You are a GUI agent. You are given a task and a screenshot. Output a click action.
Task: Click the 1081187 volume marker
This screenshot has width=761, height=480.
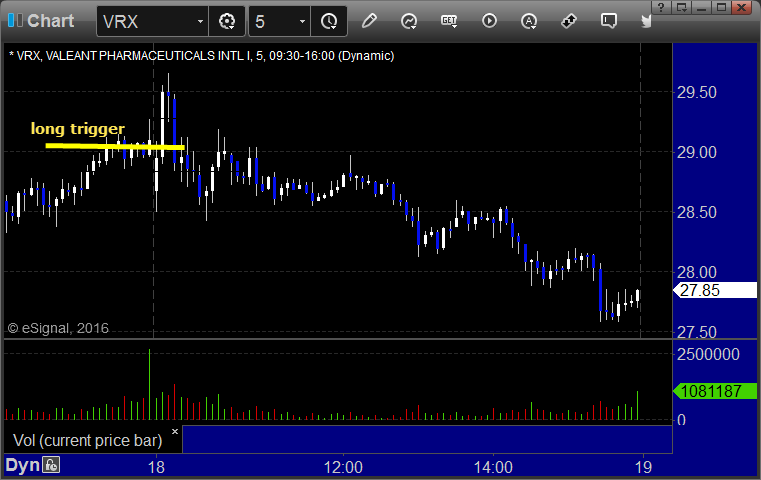click(x=715, y=391)
